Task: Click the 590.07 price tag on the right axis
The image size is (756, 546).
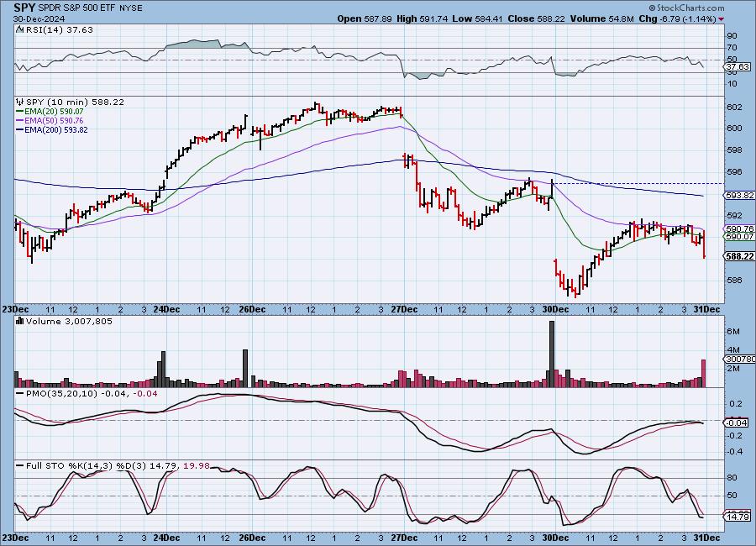Action: pyautogui.click(x=739, y=236)
